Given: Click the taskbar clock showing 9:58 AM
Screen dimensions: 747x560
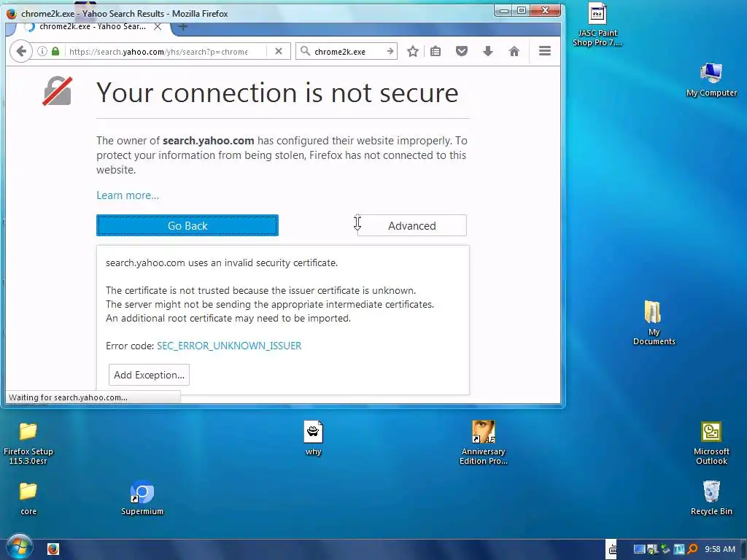Looking at the screenshot, I should click(x=720, y=549).
